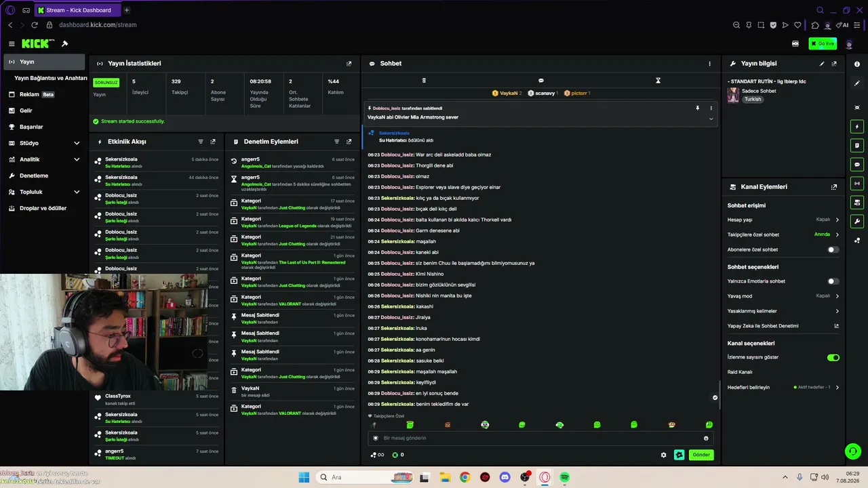Expand the pinned message chevron
This screenshot has height=488, width=868.
coord(711,119)
